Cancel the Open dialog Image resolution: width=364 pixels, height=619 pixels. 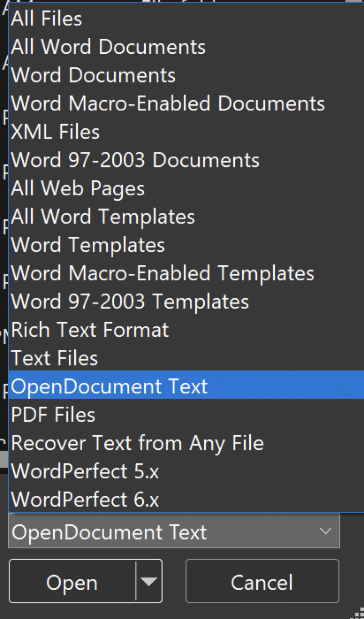click(262, 581)
